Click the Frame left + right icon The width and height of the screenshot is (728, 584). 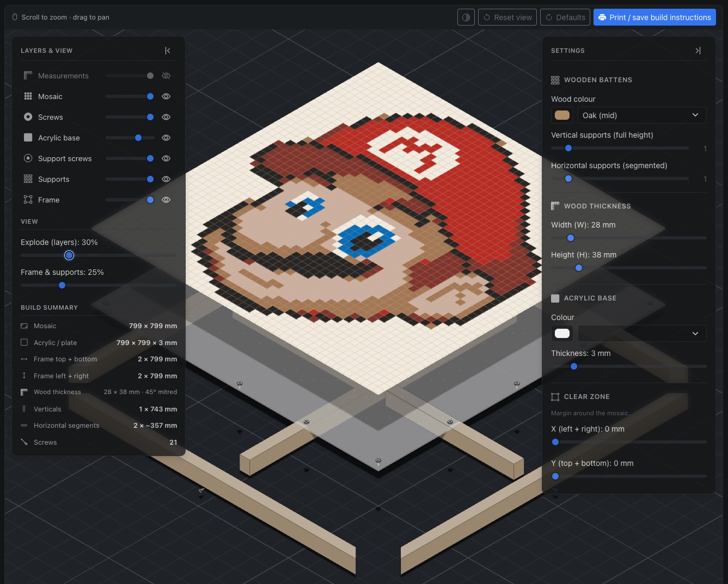point(24,376)
